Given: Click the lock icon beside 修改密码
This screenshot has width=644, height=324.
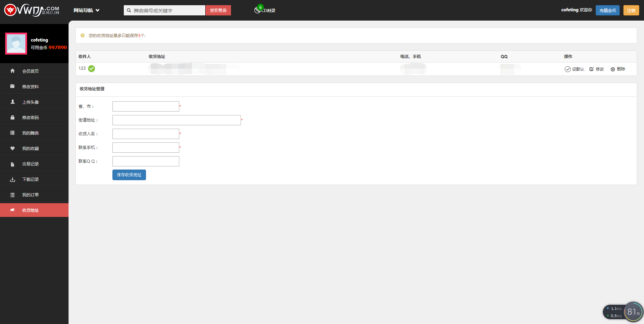Looking at the screenshot, I should click(x=12, y=117).
